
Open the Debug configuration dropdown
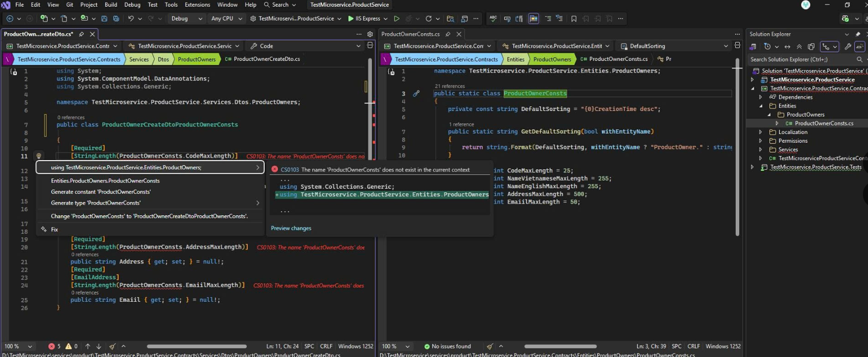(x=186, y=18)
